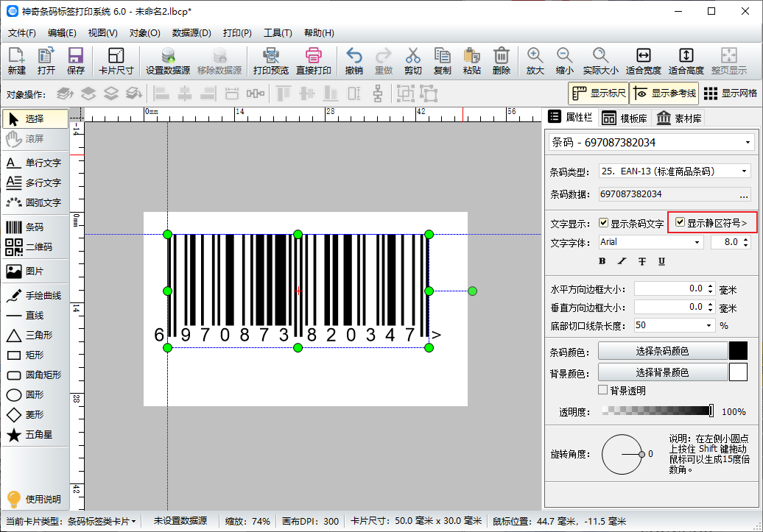763x532 pixels.
Task: Toggle underline U text style
Action: 662,261
